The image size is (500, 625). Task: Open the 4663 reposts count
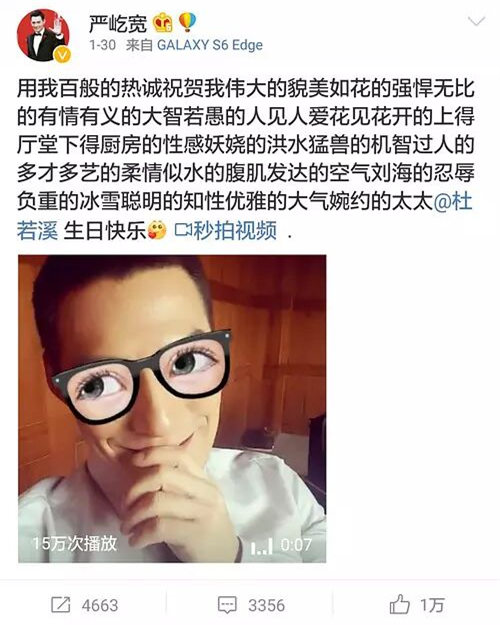(100, 605)
